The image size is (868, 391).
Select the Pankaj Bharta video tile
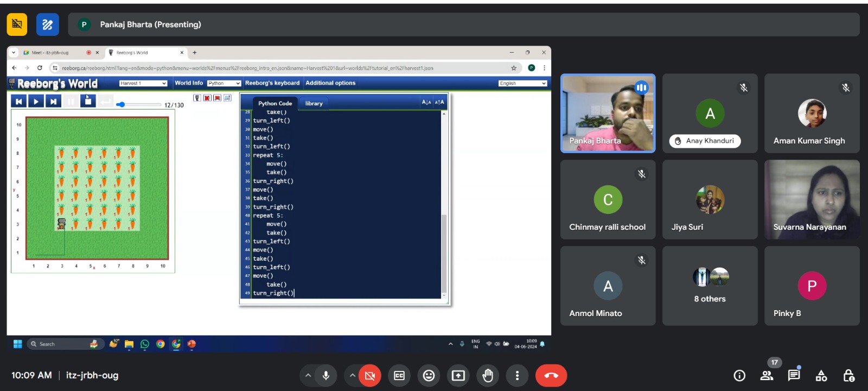coord(608,113)
